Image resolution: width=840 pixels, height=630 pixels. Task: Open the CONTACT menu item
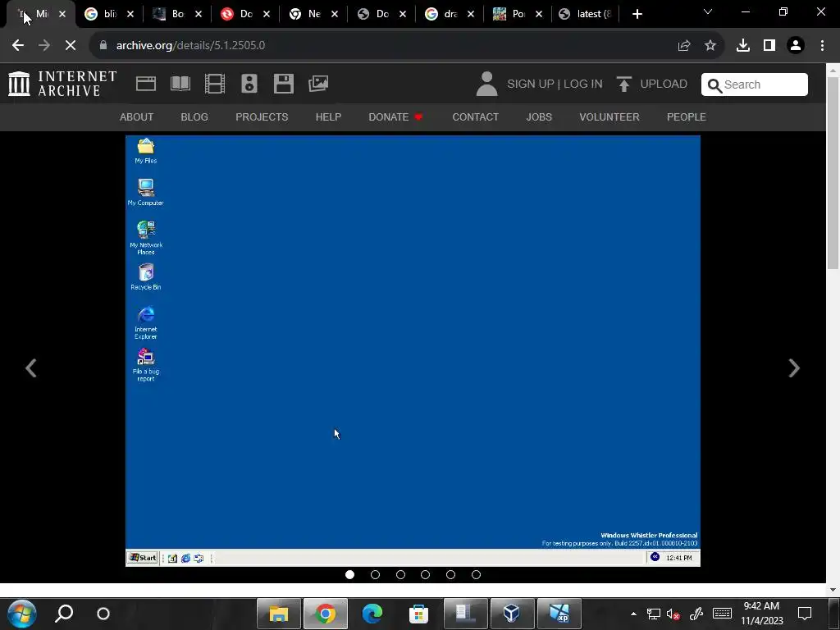click(x=475, y=116)
